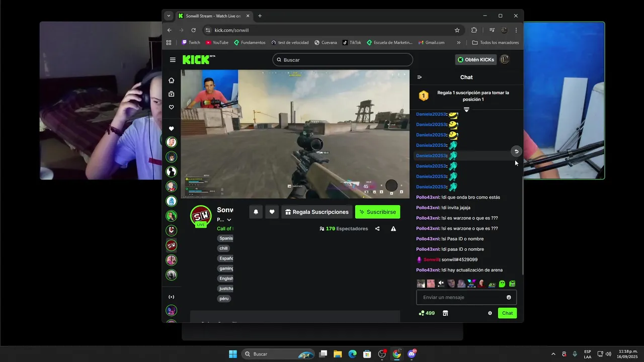Expand the channel title chevron
Image resolution: width=644 pixels, height=362 pixels.
(x=229, y=220)
